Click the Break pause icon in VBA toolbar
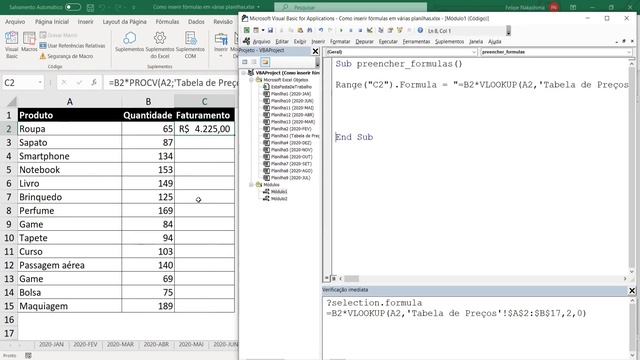 click(351, 30)
